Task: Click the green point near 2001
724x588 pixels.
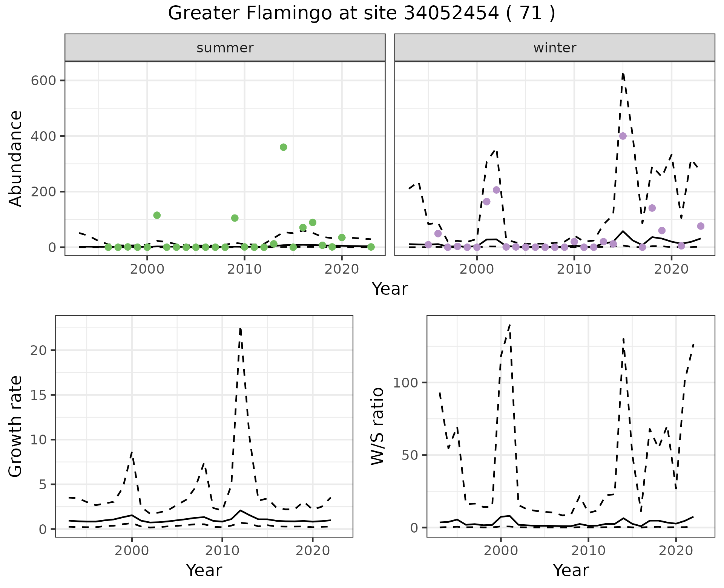Action: (x=157, y=215)
